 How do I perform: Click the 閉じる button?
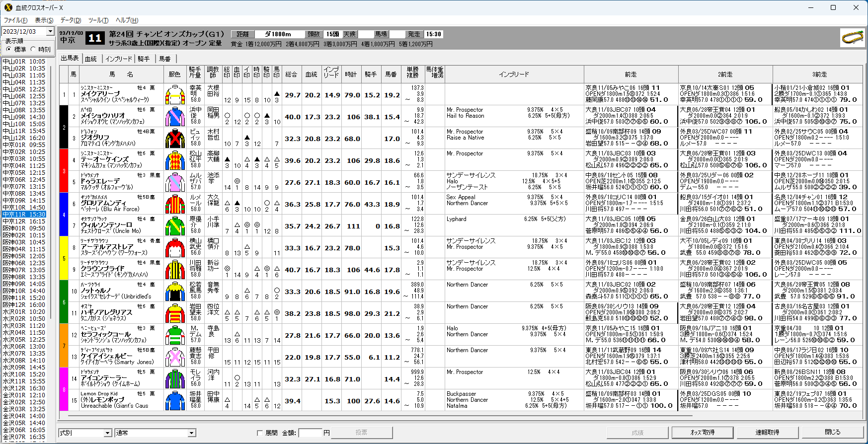tap(833, 433)
